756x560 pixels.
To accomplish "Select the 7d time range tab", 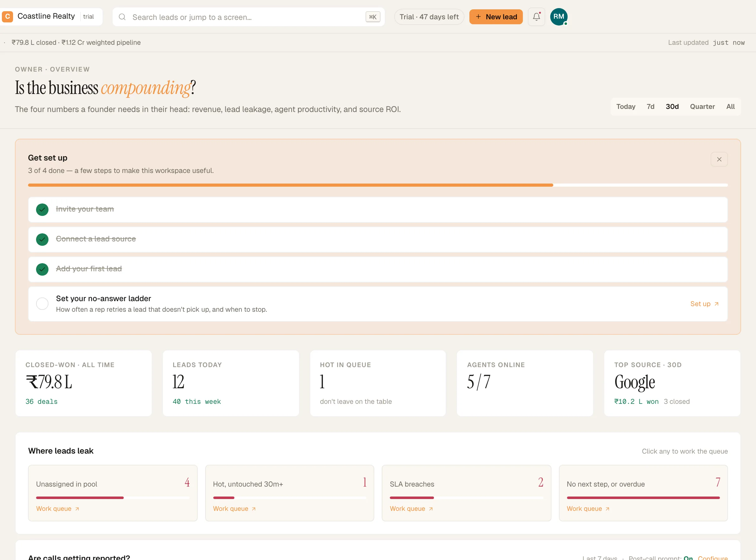I will (650, 107).
